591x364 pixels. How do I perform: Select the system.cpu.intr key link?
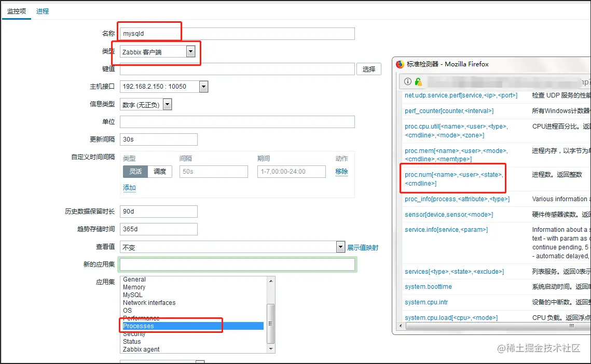[427, 302]
